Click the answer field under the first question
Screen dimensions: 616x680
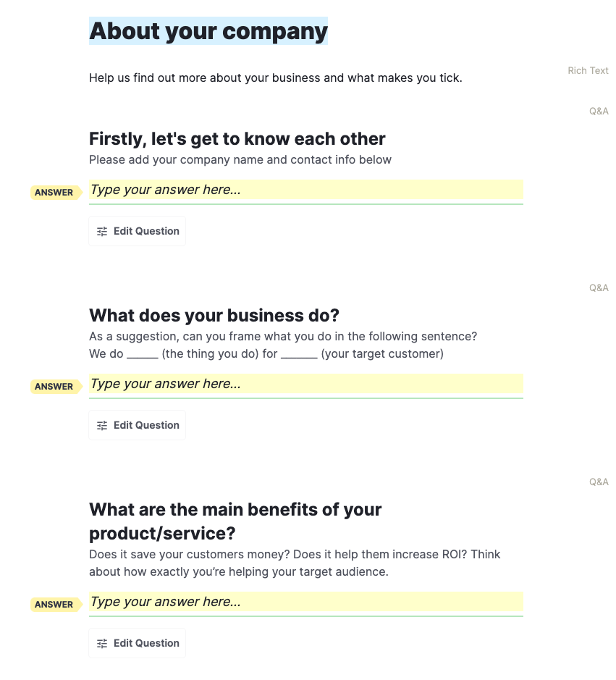(304, 190)
